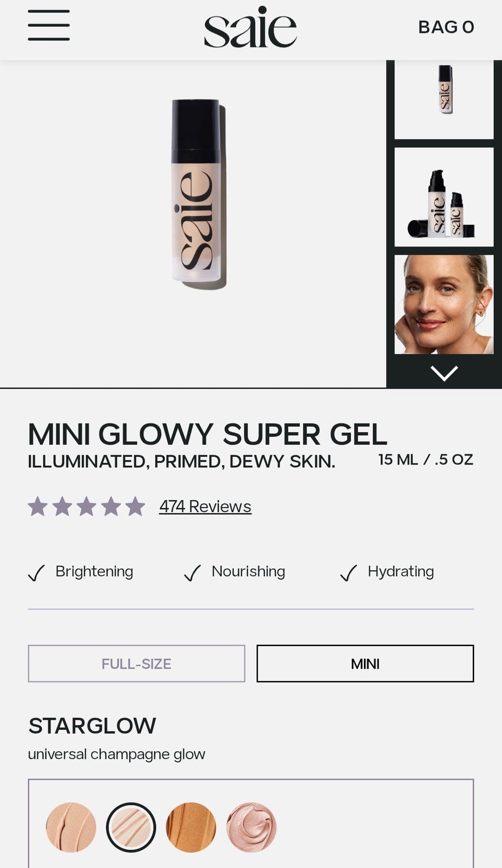Tap the Saie logo in header
Image resolution: width=502 pixels, height=868 pixels.
pyautogui.click(x=250, y=27)
